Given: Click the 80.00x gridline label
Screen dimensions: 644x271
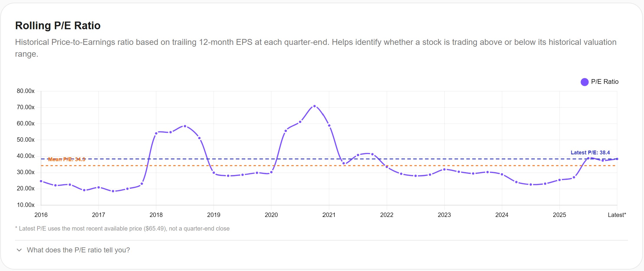Looking at the screenshot, I should pyautogui.click(x=26, y=91).
